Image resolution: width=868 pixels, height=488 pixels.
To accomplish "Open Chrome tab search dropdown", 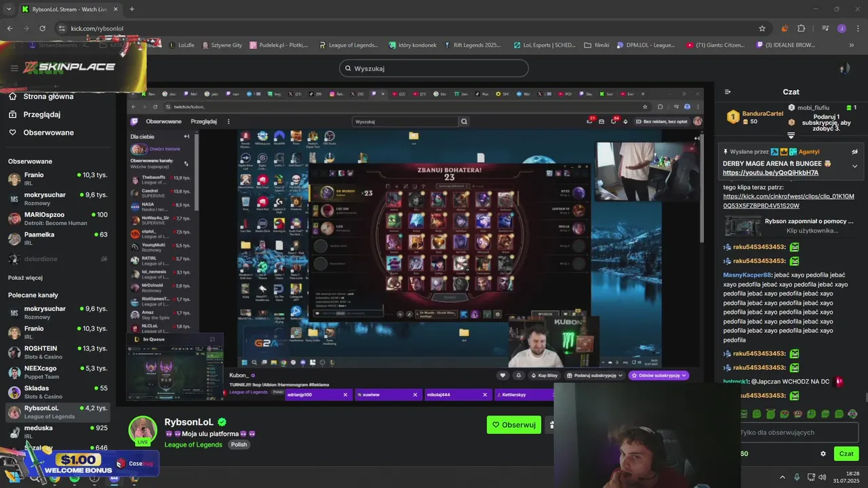I will click(9, 9).
